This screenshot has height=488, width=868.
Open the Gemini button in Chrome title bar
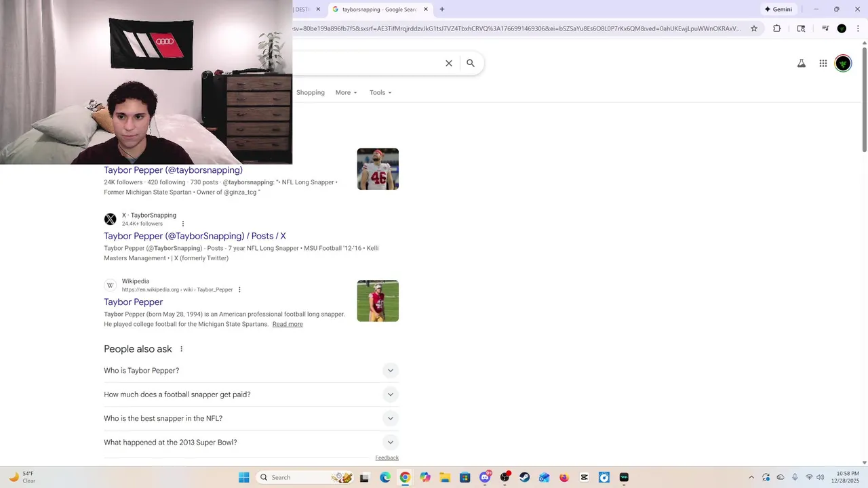tap(778, 9)
